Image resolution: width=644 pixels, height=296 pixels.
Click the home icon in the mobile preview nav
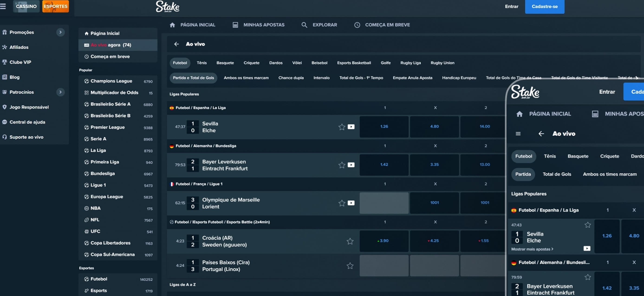click(519, 114)
